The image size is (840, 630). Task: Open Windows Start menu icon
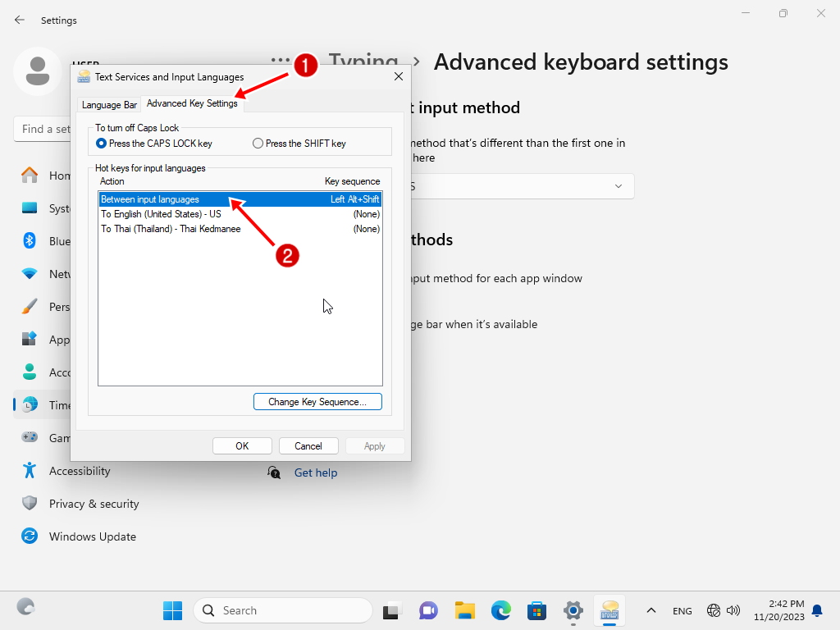(172, 610)
